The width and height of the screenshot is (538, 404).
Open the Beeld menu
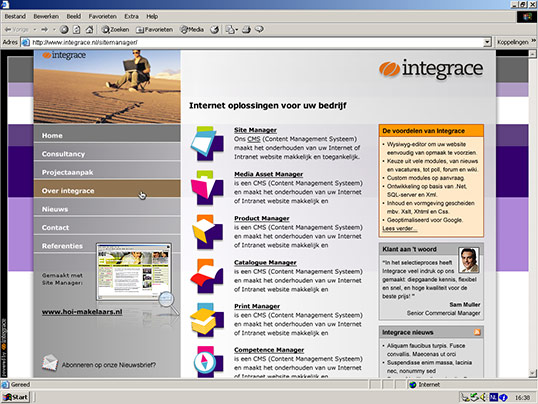click(74, 16)
